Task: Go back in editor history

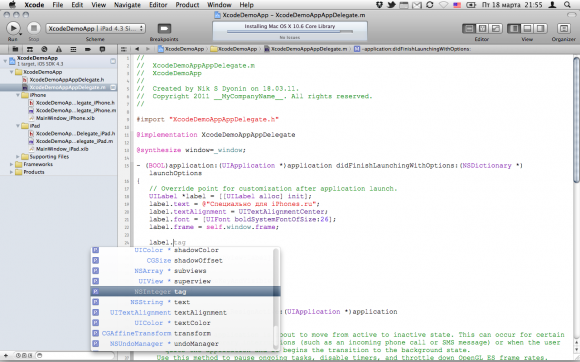Action: (137, 49)
